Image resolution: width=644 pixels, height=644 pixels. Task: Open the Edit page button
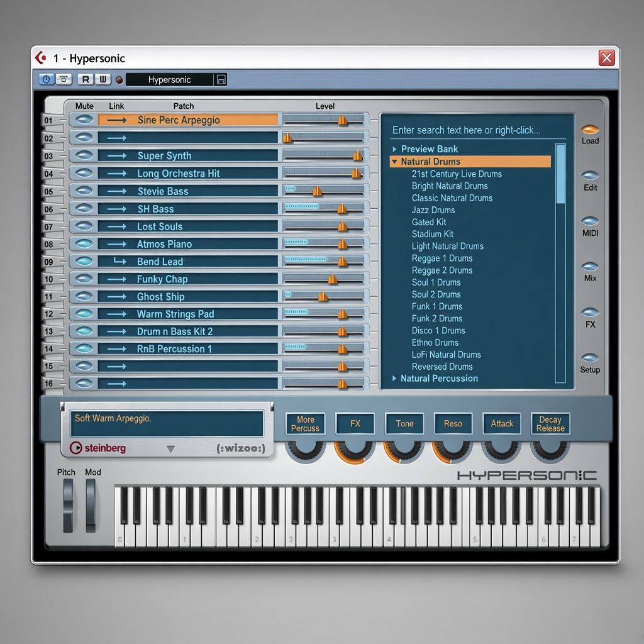click(x=590, y=175)
